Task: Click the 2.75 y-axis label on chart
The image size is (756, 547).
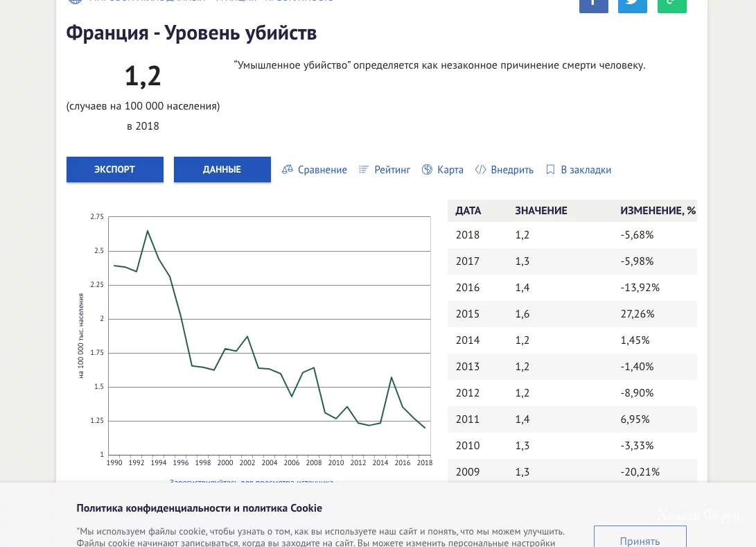Action: click(x=97, y=216)
